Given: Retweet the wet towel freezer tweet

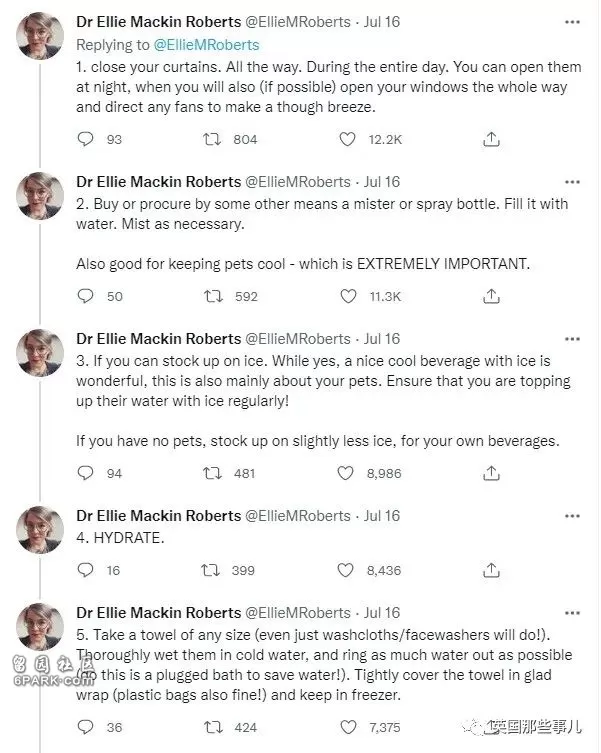Looking at the screenshot, I should click(x=212, y=728).
